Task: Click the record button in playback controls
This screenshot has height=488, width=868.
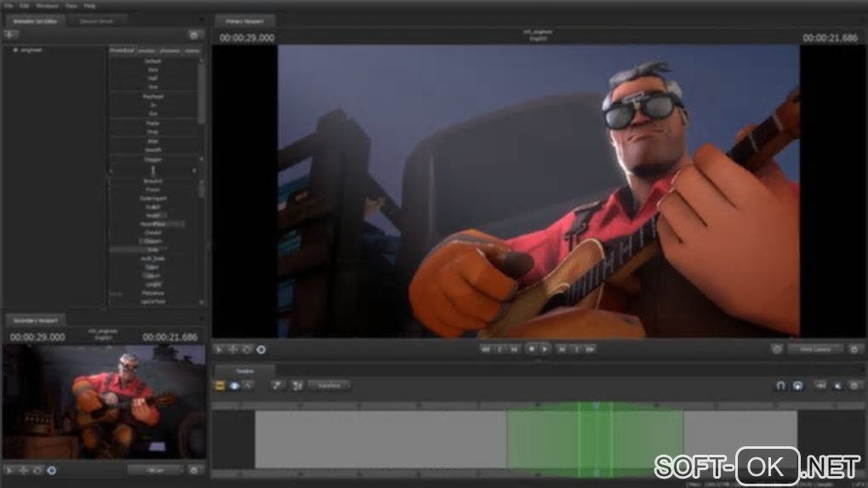Action: click(531, 349)
